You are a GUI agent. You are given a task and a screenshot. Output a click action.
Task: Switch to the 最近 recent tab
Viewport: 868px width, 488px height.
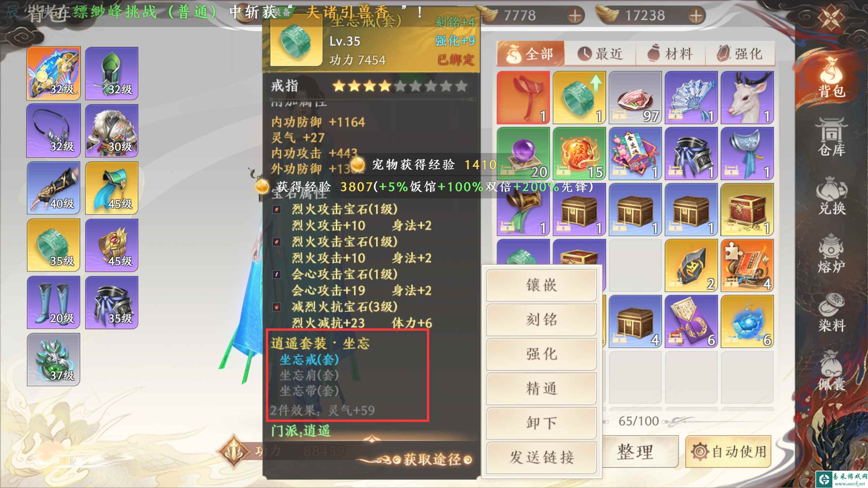click(600, 54)
